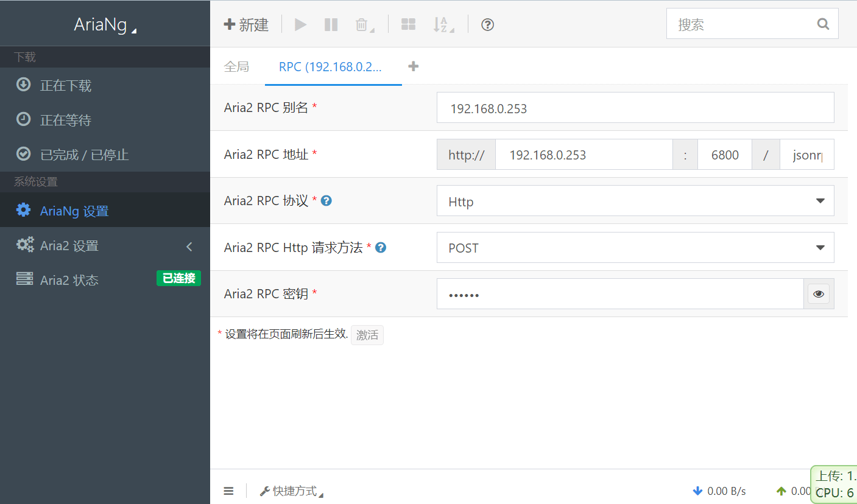
Task: Click the Aria2 RPC 密钥 password field
Action: (620, 294)
